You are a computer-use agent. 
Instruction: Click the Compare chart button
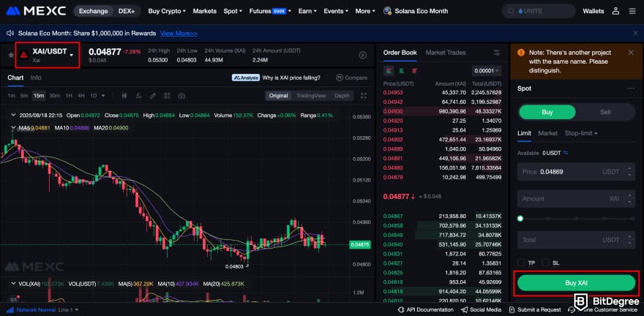[351, 78]
